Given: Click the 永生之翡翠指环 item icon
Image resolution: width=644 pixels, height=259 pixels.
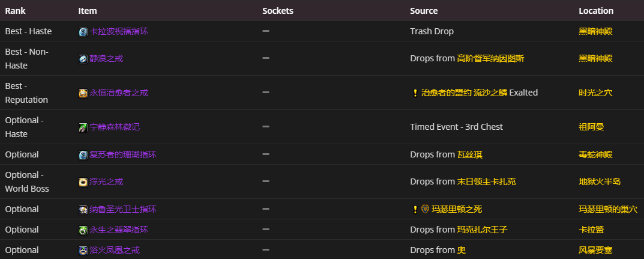Looking at the screenshot, I should tap(83, 230).
